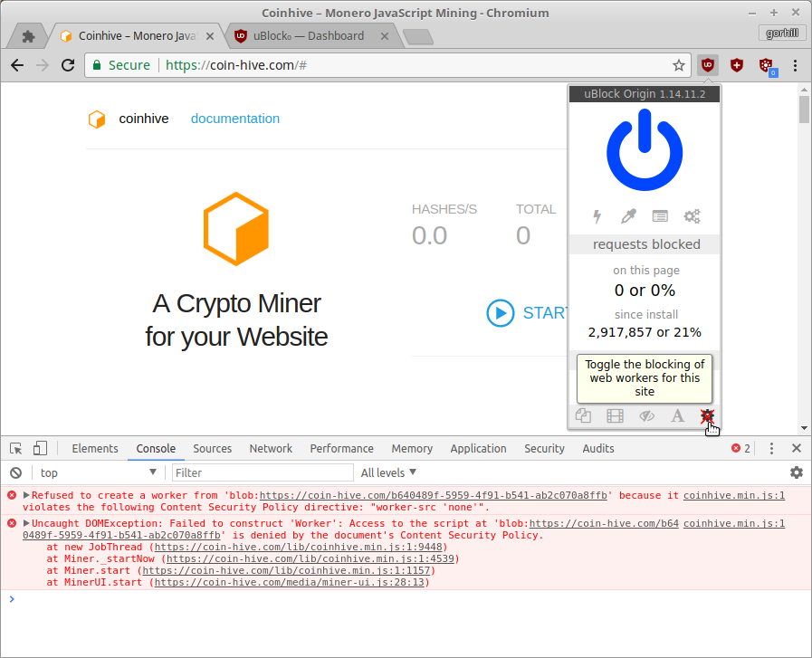The width and height of the screenshot is (812, 658).
Task: Open All levels dropdown
Action: [x=388, y=472]
